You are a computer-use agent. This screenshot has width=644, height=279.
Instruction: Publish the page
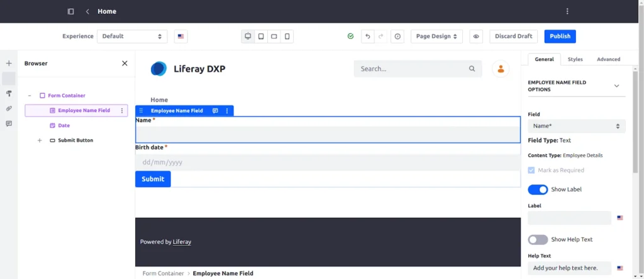[560, 36]
